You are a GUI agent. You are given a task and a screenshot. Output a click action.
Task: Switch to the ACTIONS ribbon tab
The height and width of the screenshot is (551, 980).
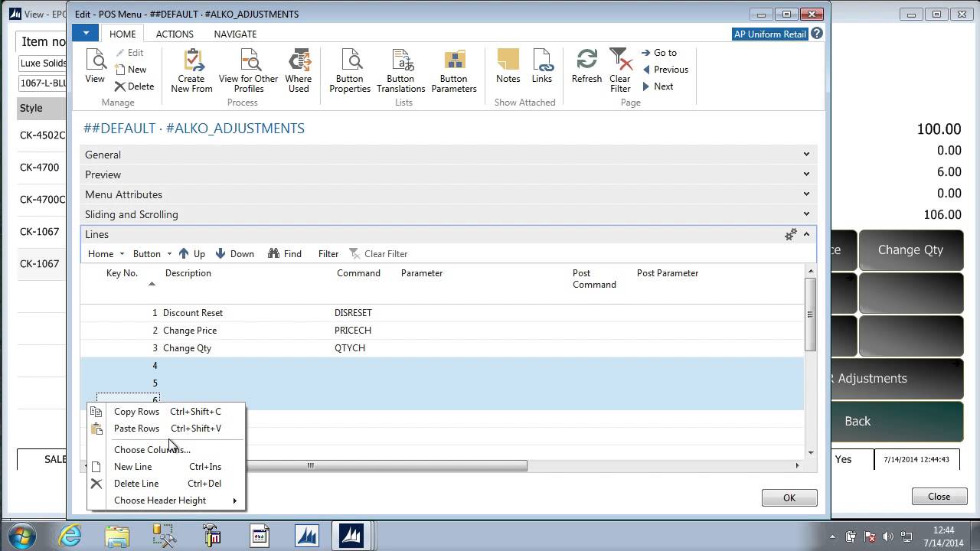[x=175, y=34]
